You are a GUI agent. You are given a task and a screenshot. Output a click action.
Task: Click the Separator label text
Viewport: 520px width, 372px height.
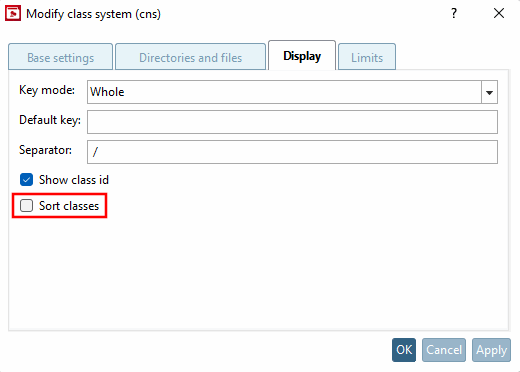click(45, 150)
